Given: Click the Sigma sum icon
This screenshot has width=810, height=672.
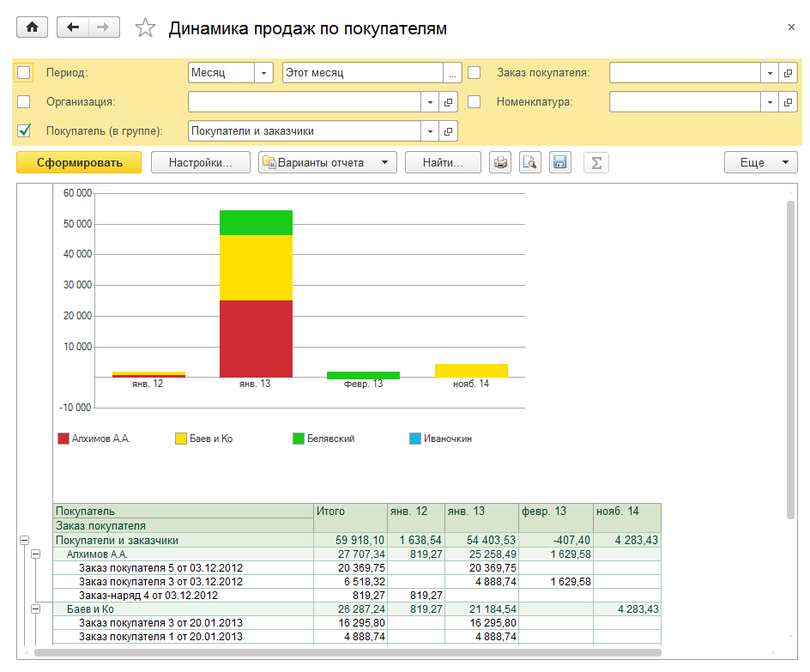Looking at the screenshot, I should pos(595,162).
